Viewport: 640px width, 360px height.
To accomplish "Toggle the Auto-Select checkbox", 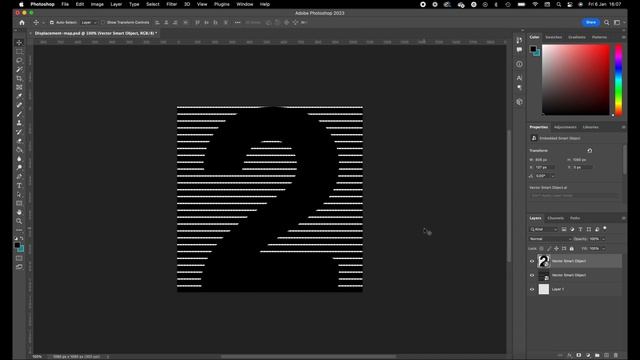I will click(x=52, y=22).
